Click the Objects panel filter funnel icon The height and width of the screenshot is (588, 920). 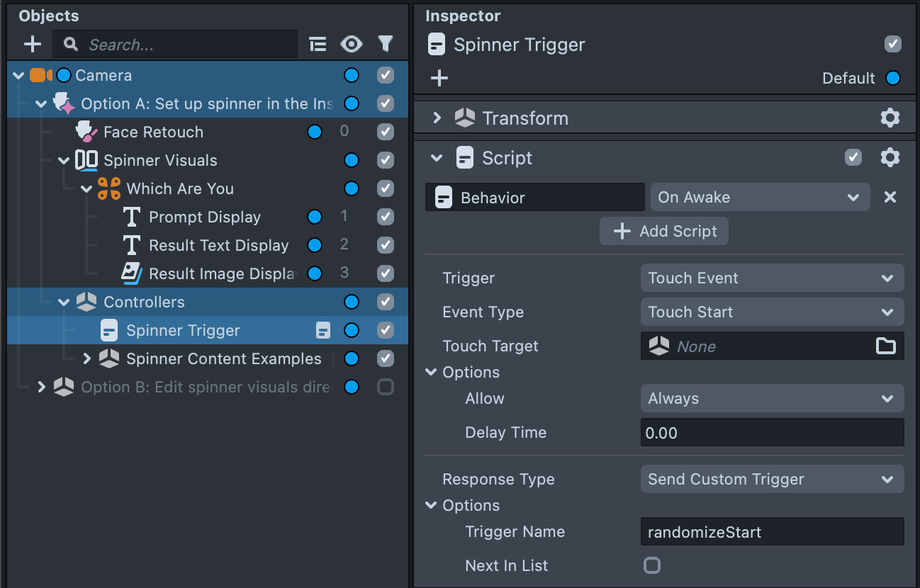click(385, 45)
